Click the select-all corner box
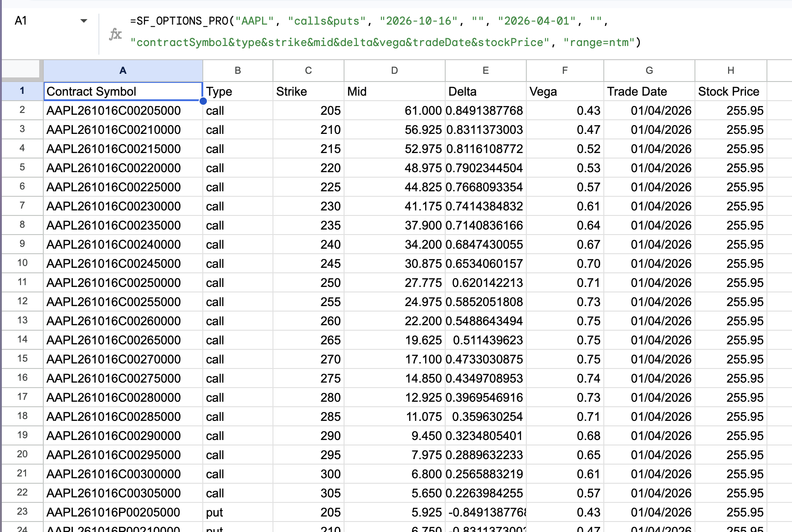Screen dimensions: 792x532 (22, 71)
